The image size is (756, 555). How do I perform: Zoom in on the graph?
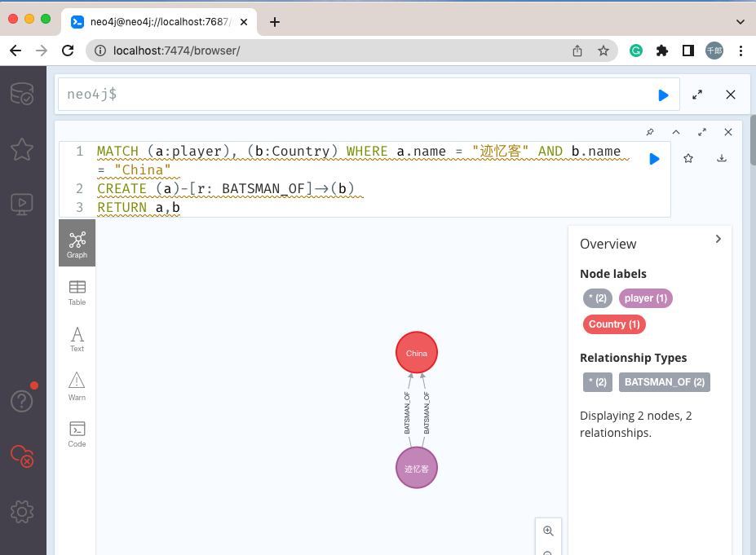[x=548, y=531]
